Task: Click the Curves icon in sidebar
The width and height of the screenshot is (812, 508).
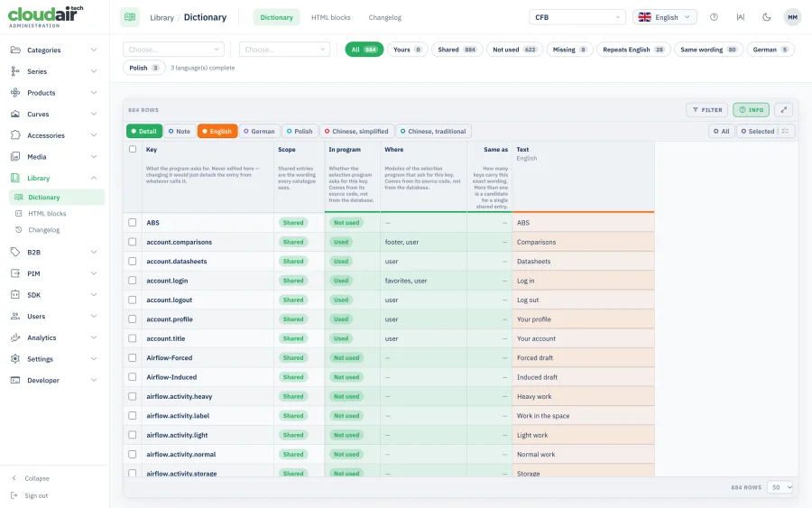Action: [15, 114]
